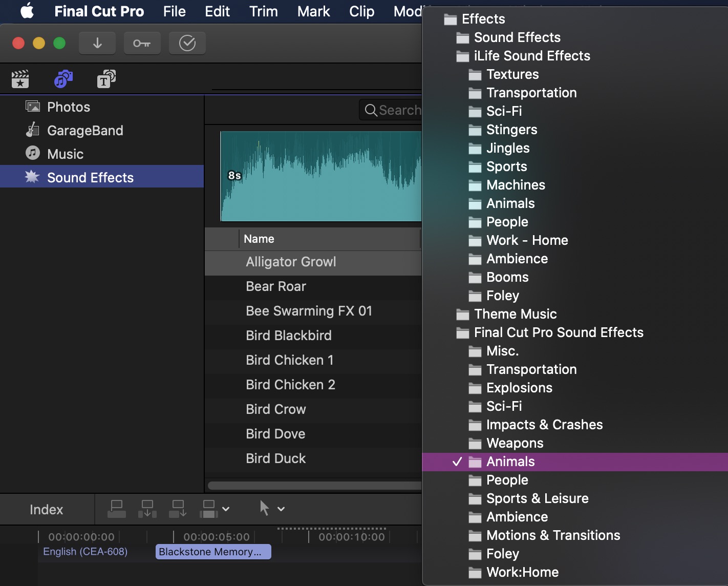Click the Append clip edit icon
This screenshot has width=728, height=586.
pyautogui.click(x=178, y=509)
